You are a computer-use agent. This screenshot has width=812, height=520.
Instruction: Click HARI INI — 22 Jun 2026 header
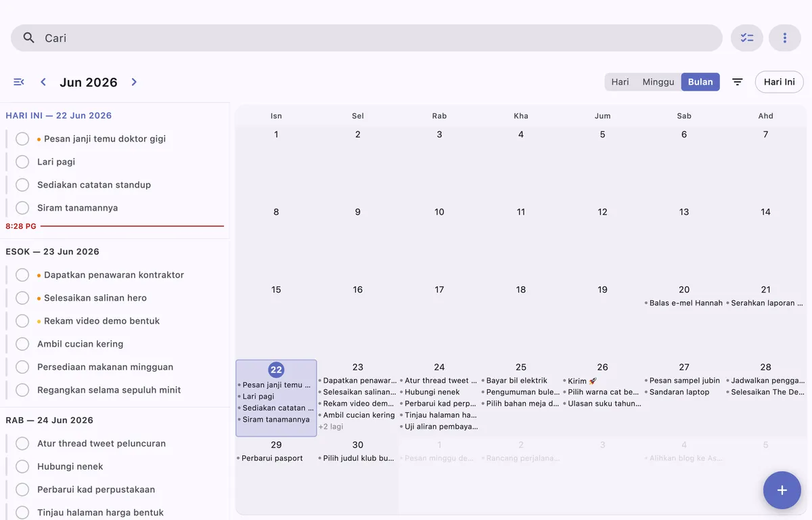(x=58, y=116)
